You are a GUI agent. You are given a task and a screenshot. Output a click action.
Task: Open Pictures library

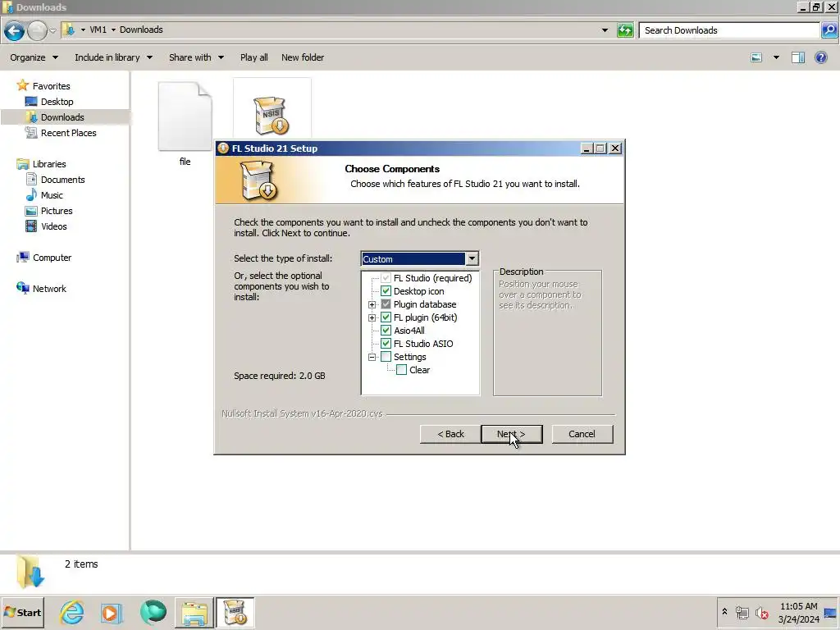(x=57, y=211)
